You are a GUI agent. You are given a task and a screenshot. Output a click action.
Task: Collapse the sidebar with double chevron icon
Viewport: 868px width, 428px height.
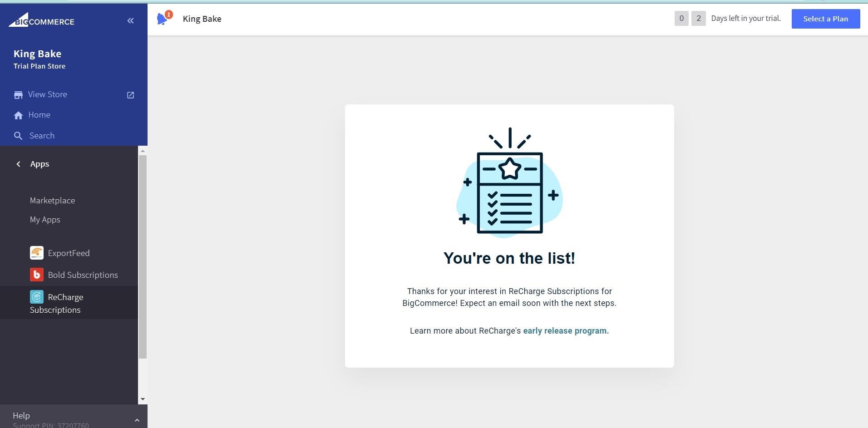point(130,20)
